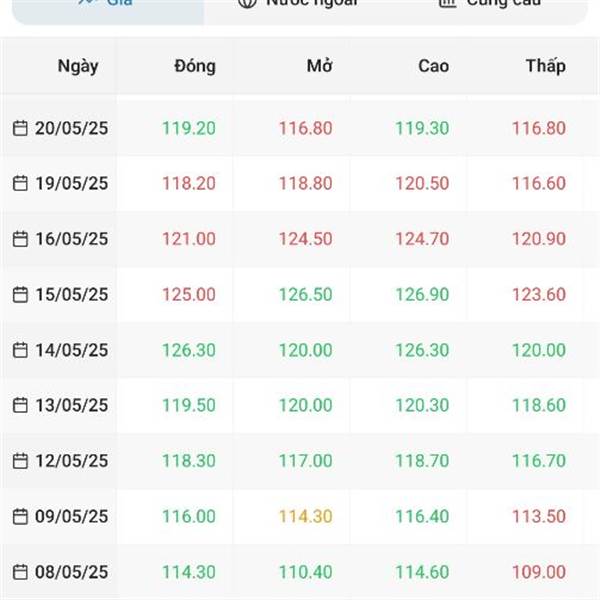The image size is (600, 600).
Task: Tap calendar icon next to 15/05/25
Action: click(20, 295)
